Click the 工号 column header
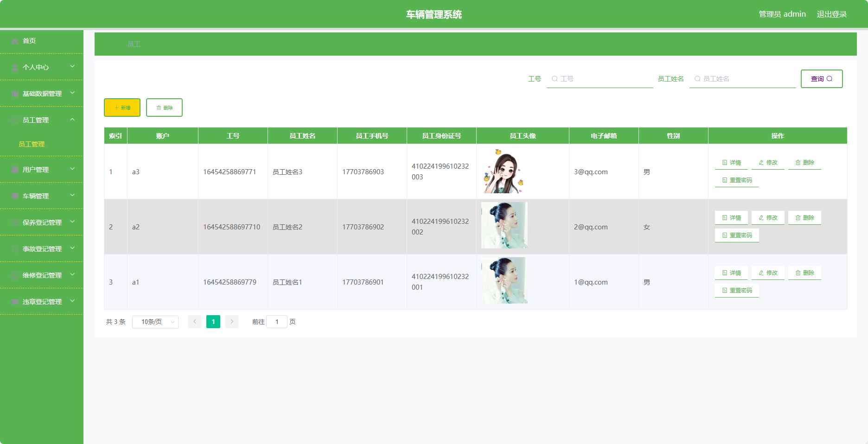This screenshot has height=444, width=868. point(233,136)
